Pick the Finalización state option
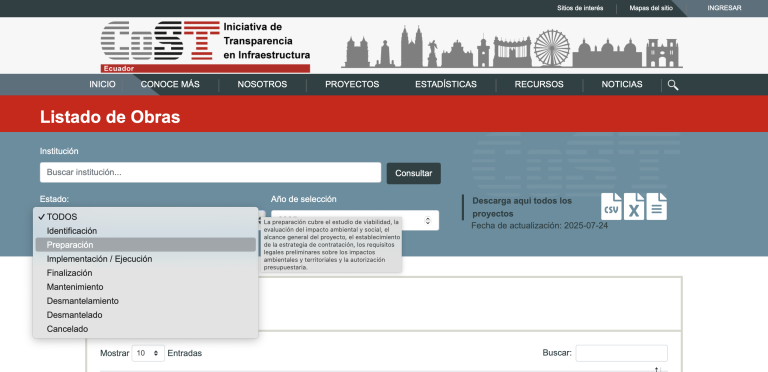 [x=145, y=273]
